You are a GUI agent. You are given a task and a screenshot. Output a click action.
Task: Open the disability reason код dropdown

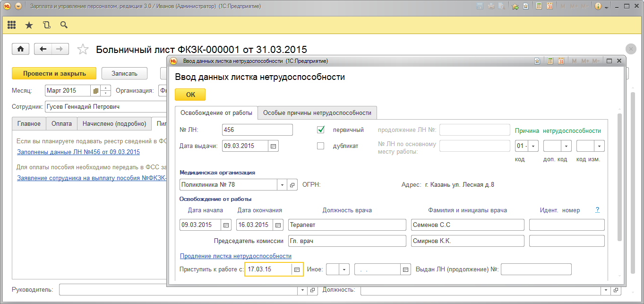click(533, 146)
